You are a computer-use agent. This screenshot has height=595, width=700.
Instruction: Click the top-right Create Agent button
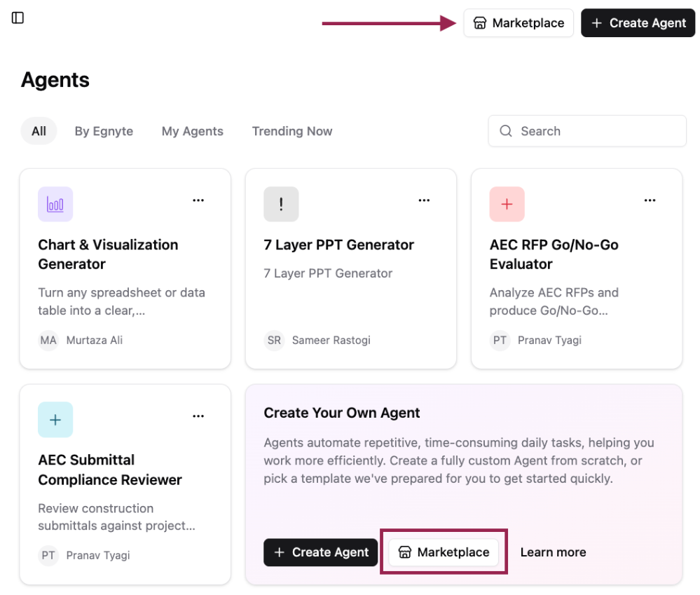click(638, 22)
